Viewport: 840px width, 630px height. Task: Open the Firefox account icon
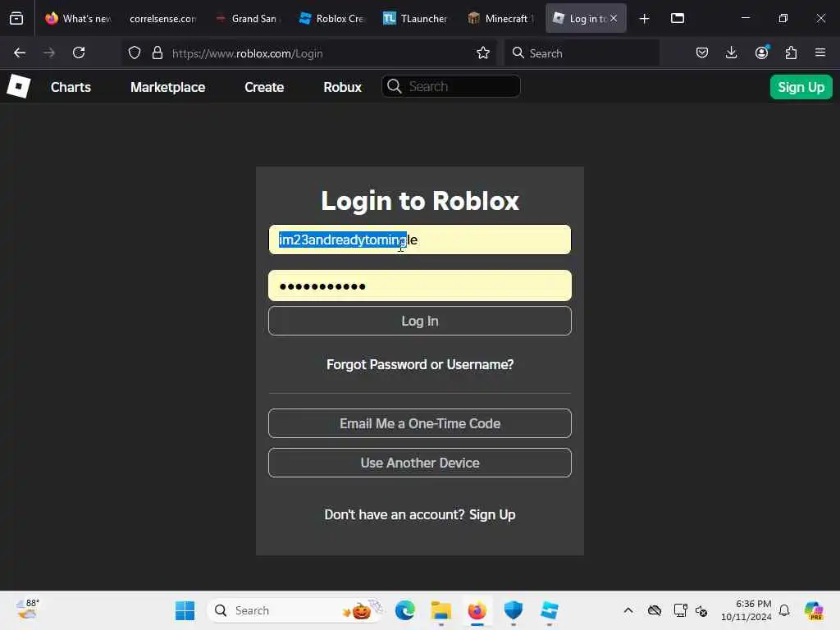761,52
